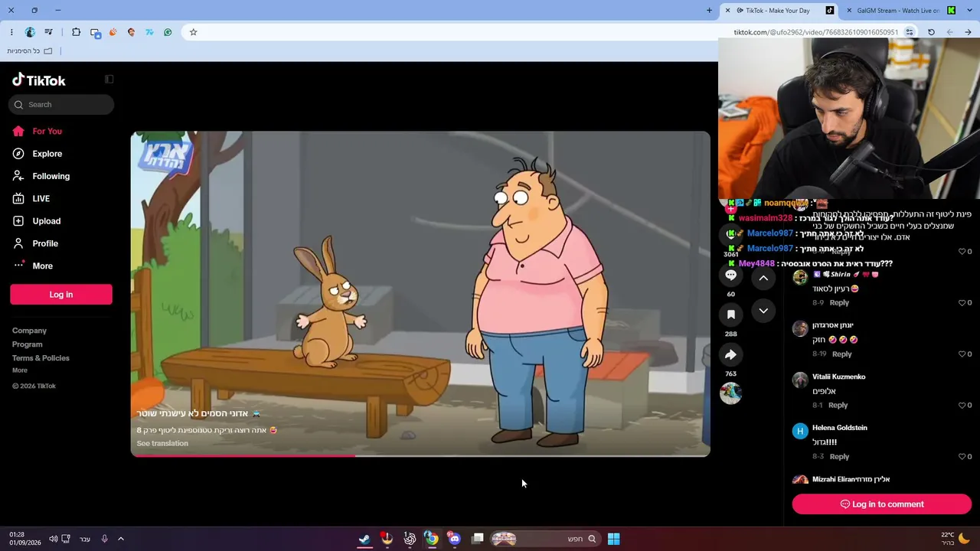The height and width of the screenshot is (551, 980).
Task: Open the taskbar clock and date
Action: 25,539
